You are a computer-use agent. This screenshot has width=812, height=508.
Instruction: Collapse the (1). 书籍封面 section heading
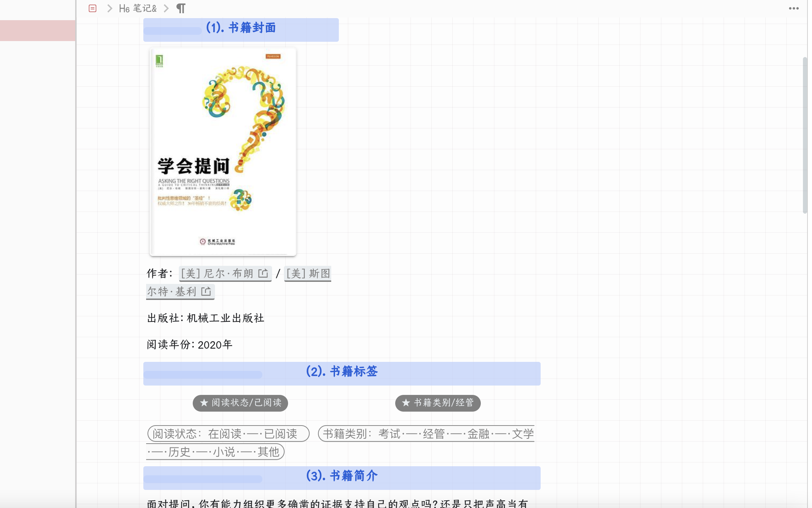point(241,28)
